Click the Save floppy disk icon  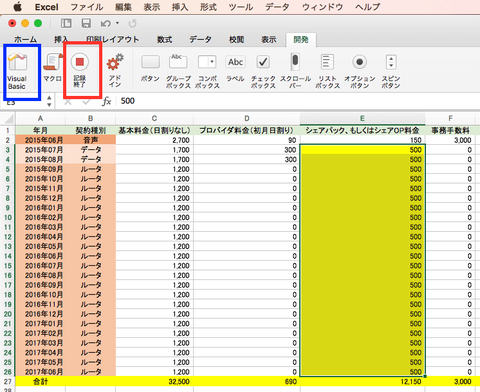pos(86,23)
